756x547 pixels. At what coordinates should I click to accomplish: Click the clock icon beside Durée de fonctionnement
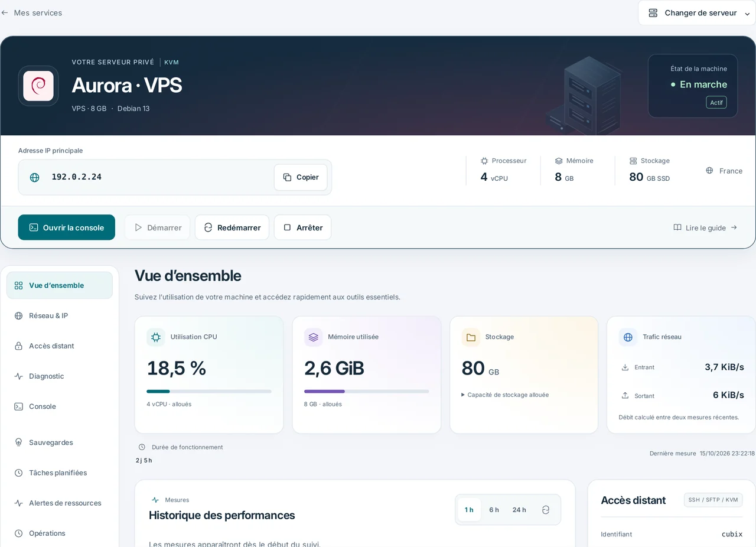[x=142, y=447]
